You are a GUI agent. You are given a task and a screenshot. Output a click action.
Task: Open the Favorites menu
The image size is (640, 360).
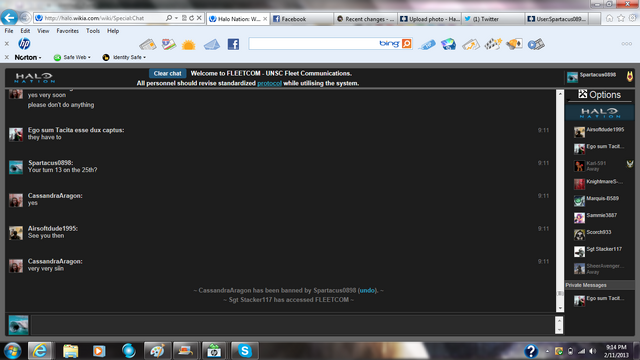click(68, 31)
